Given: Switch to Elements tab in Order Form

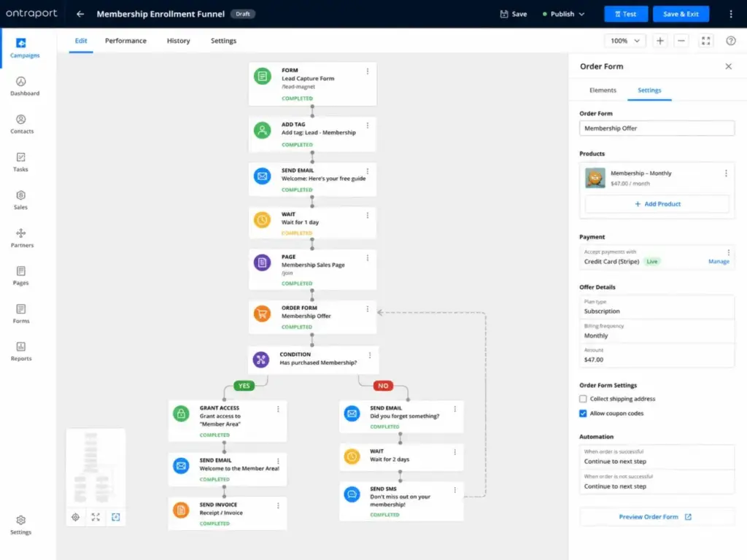Looking at the screenshot, I should (x=603, y=90).
